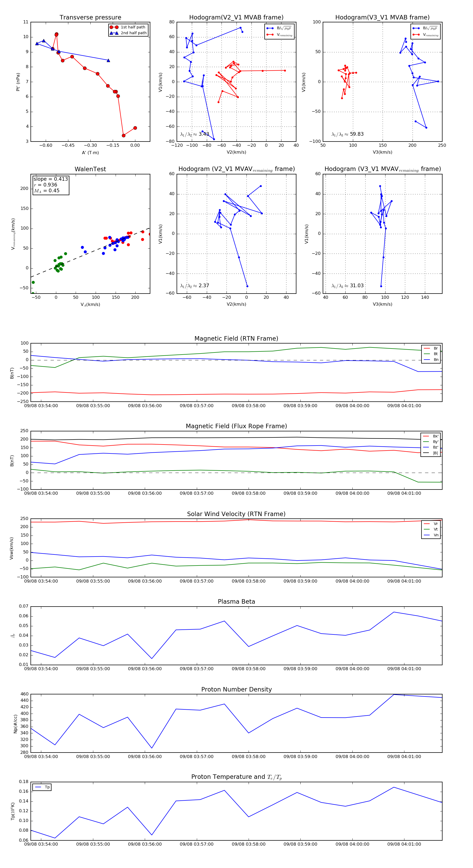Click the "V3(km/s)" label under V3_V1 MVAB hodogram

382,152
